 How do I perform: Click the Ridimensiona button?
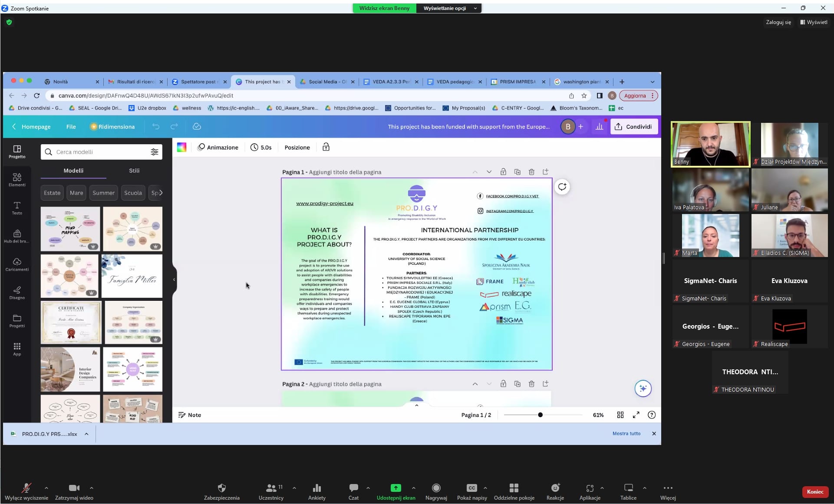[x=112, y=127]
